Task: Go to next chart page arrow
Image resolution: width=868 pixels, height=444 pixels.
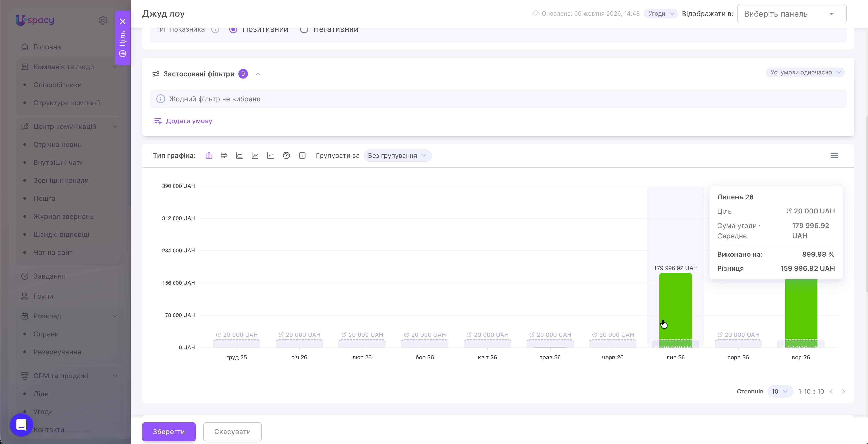Action: click(x=844, y=391)
